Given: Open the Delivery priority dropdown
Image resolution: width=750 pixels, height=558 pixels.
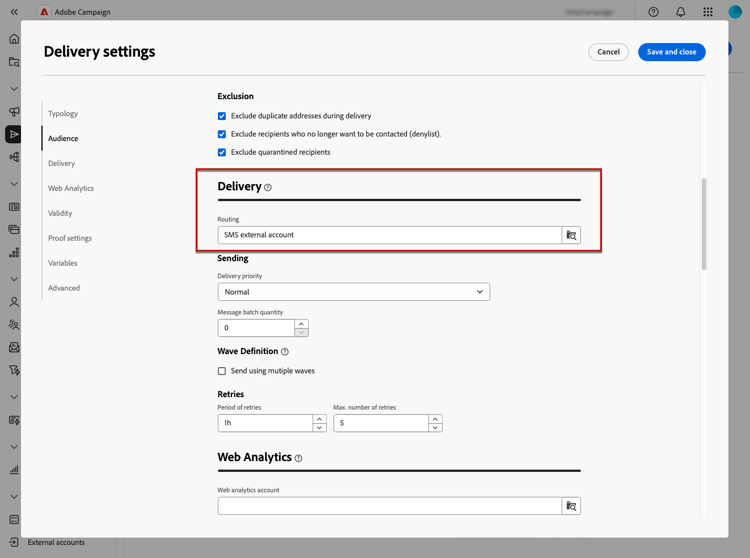Looking at the screenshot, I should click(353, 292).
